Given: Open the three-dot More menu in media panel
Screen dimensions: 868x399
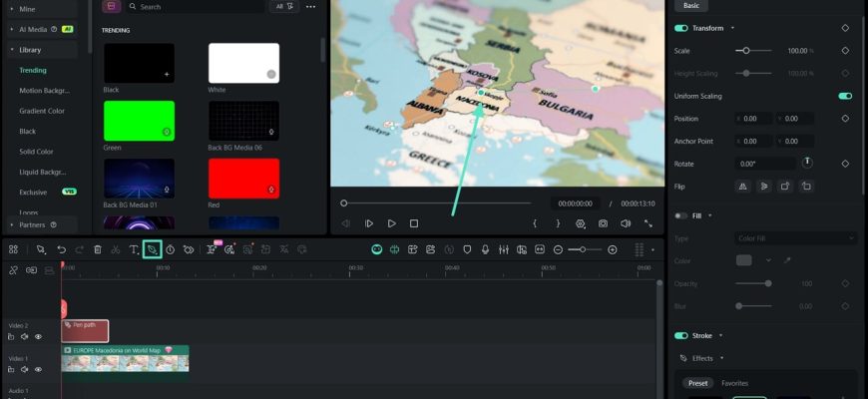Looking at the screenshot, I should click(x=310, y=7).
